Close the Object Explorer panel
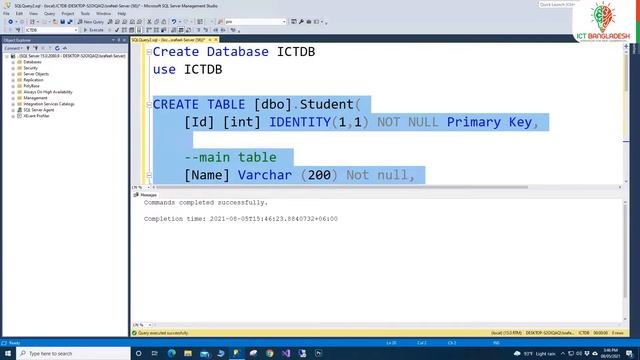The width and height of the screenshot is (640, 360). coord(124,40)
